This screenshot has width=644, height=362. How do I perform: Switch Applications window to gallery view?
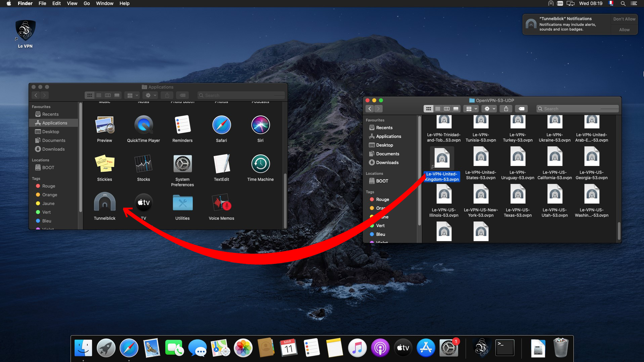[117, 95]
